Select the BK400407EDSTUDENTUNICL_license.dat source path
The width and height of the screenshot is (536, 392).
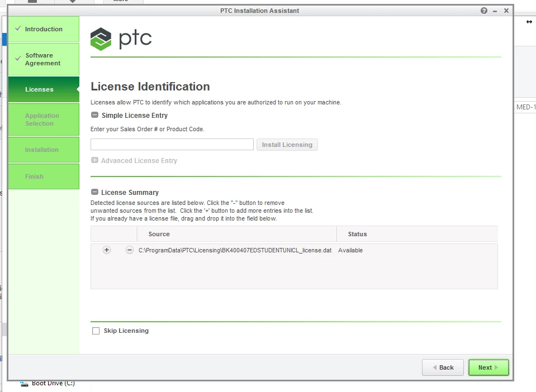pyautogui.click(x=235, y=250)
